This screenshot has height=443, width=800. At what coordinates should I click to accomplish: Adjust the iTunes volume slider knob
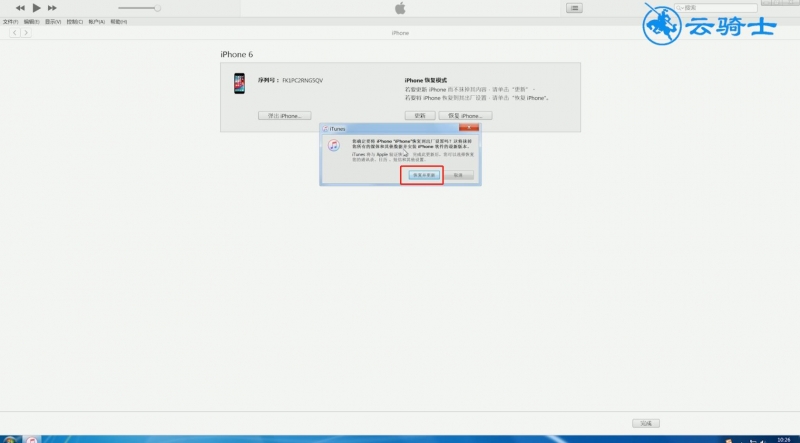tap(157, 8)
